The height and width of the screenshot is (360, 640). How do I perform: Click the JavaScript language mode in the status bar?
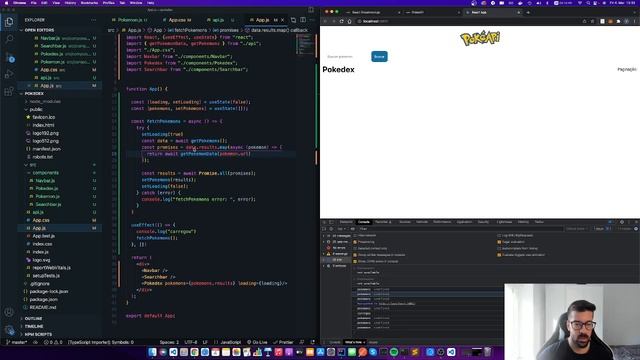click(231, 342)
